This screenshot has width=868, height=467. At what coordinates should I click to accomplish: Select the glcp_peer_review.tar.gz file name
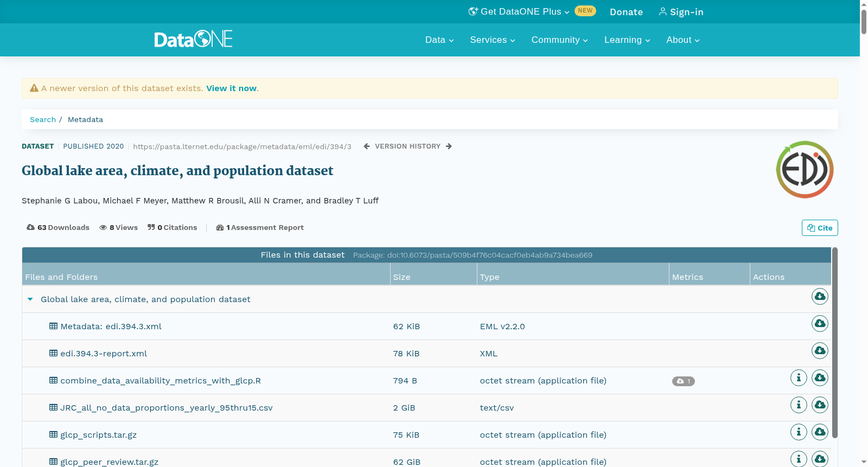(x=109, y=462)
